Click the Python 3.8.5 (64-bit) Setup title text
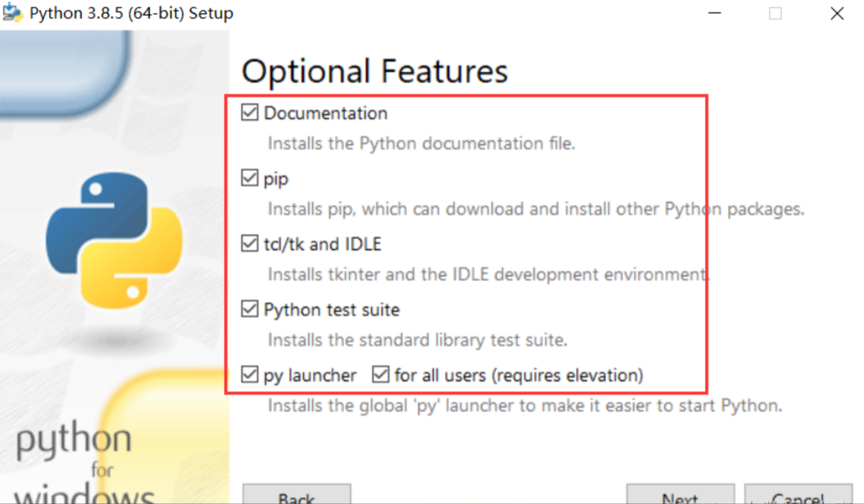 [131, 13]
